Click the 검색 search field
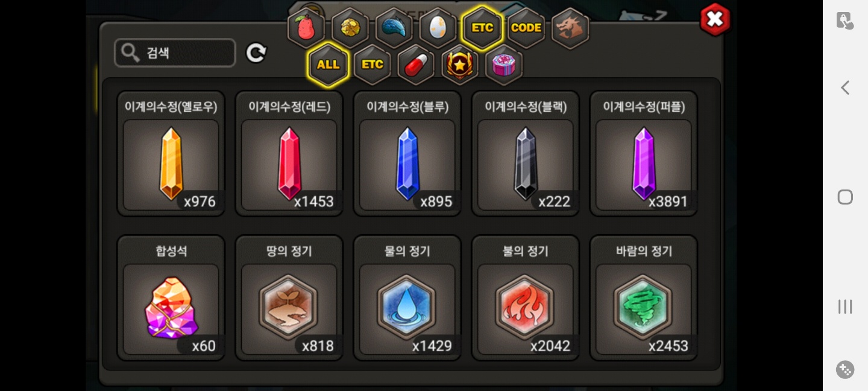The height and width of the screenshot is (391, 868). pos(175,53)
